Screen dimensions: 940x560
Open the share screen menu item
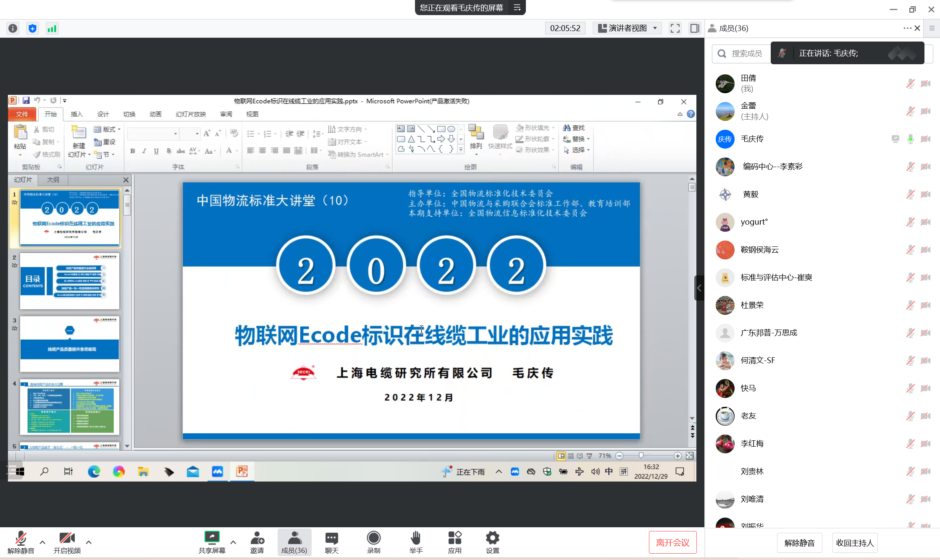212,539
